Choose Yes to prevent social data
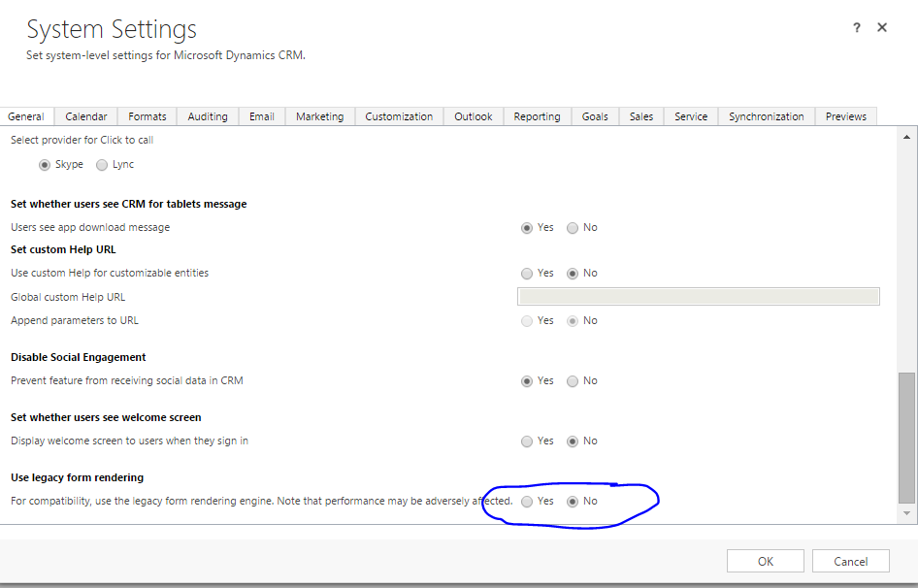The width and height of the screenshot is (918, 588). click(527, 381)
